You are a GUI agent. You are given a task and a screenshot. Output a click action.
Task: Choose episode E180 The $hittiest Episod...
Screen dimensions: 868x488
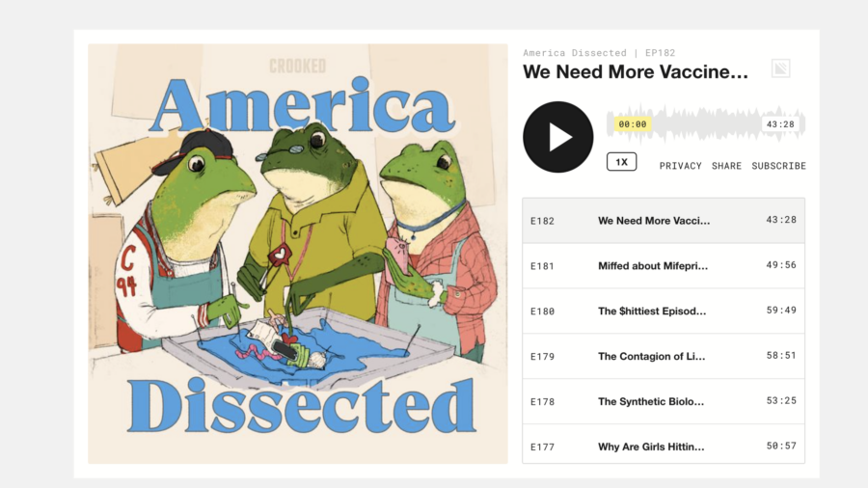664,311
